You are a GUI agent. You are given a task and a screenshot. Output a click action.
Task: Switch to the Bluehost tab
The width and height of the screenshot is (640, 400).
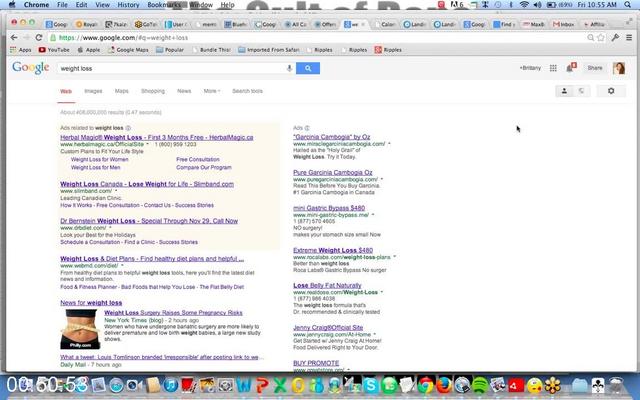click(236, 24)
